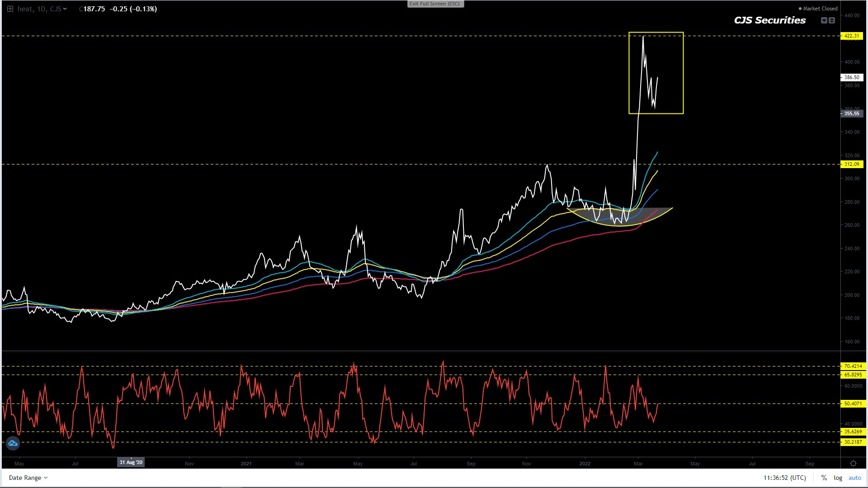The height and width of the screenshot is (488, 868).
Task: Click the 31 Aug '20 date marker
Action: [x=131, y=462]
